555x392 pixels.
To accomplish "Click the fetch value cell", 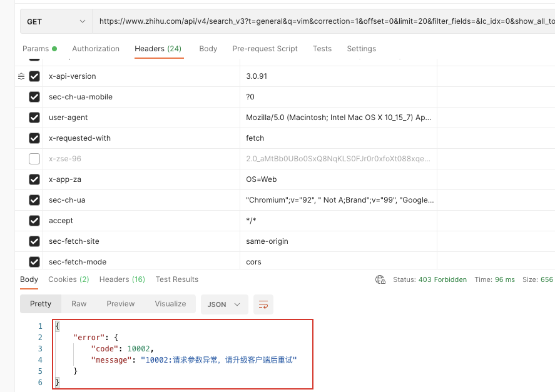I will click(339, 138).
